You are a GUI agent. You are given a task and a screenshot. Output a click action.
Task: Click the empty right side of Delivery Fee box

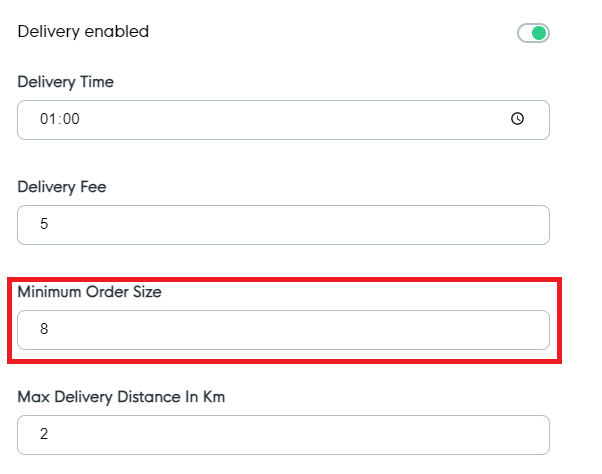(450, 224)
